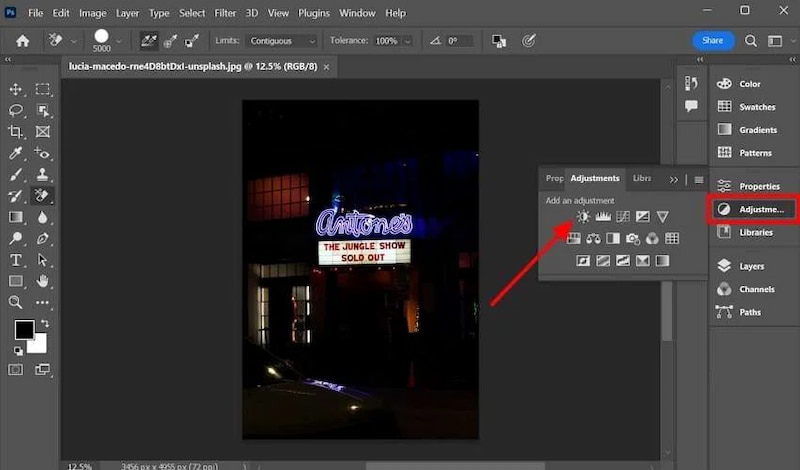This screenshot has height=470, width=800.
Task: Select the Brush tool
Action: point(15,175)
